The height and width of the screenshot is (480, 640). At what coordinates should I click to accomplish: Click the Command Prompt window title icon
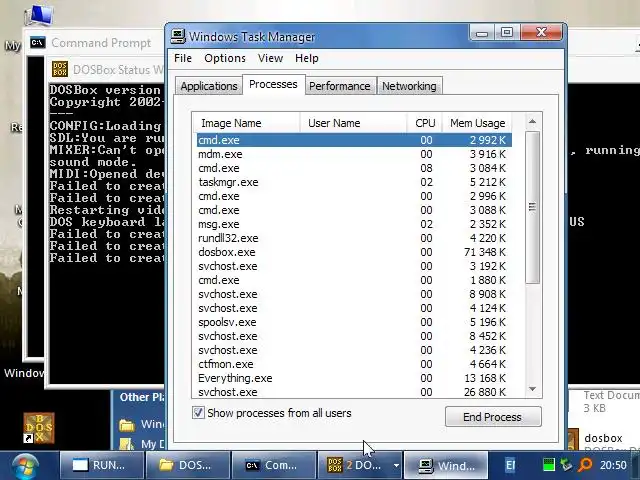pyautogui.click(x=38, y=42)
